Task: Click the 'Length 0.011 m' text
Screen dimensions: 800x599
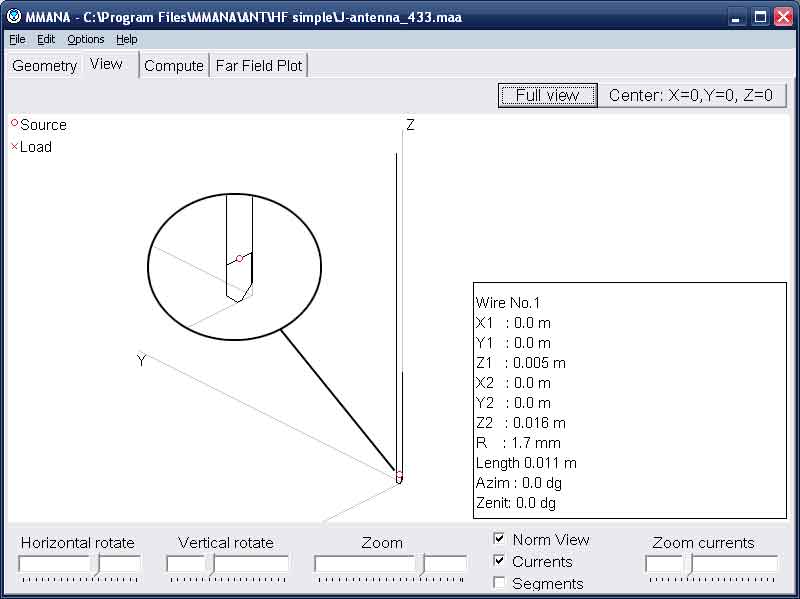Action: point(526,463)
